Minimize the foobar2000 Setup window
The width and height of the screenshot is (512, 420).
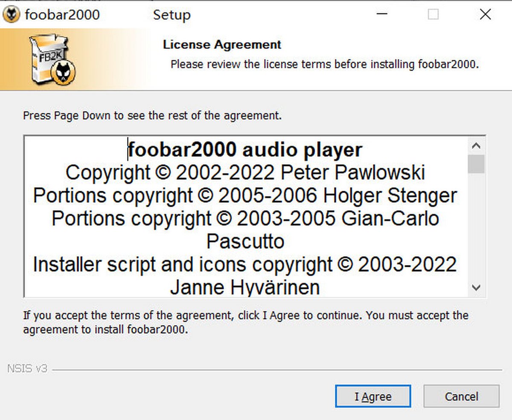[x=383, y=15]
